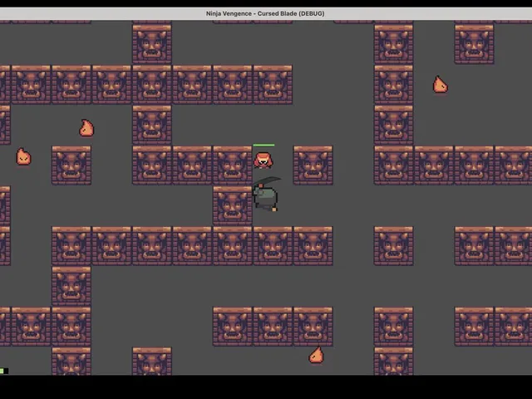Click the green debug indicator in bottom-left corner
Image resolution: width=532 pixels, height=399 pixels.
click(4, 372)
